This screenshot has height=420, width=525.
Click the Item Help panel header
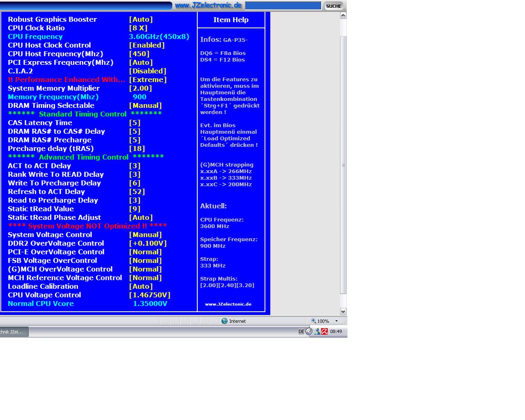[231, 20]
